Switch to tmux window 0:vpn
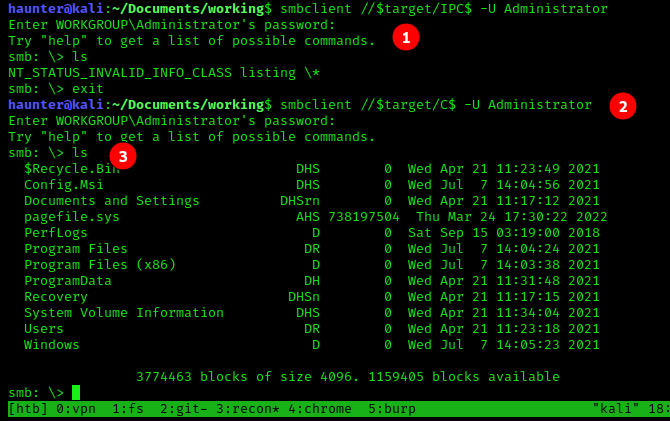This screenshot has width=670, height=421. [x=80, y=409]
